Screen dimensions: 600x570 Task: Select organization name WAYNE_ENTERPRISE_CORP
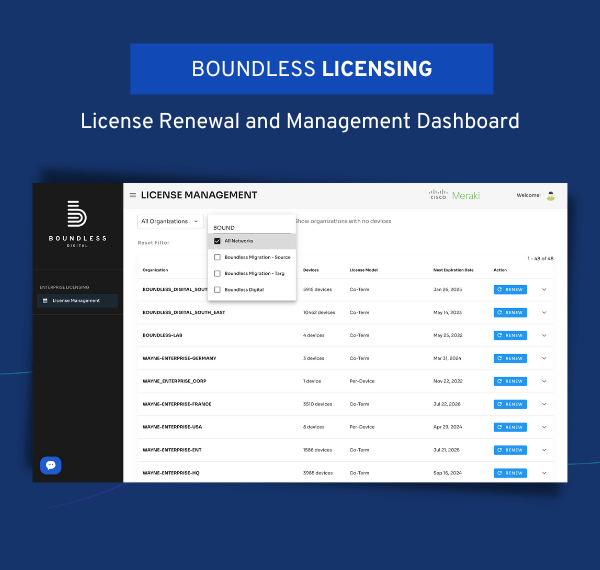coord(174,381)
